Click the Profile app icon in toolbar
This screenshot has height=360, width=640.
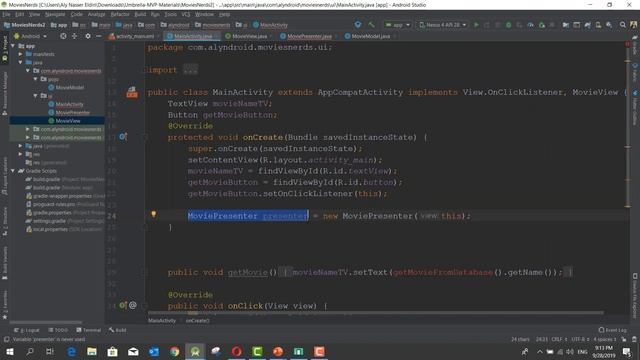[530, 25]
